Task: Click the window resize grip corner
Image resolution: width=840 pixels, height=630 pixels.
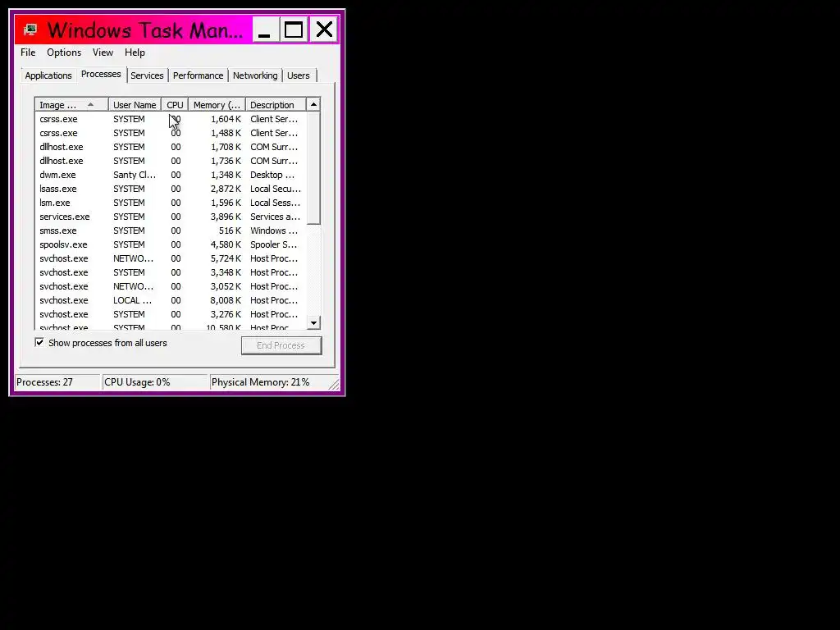Action: tap(333, 384)
